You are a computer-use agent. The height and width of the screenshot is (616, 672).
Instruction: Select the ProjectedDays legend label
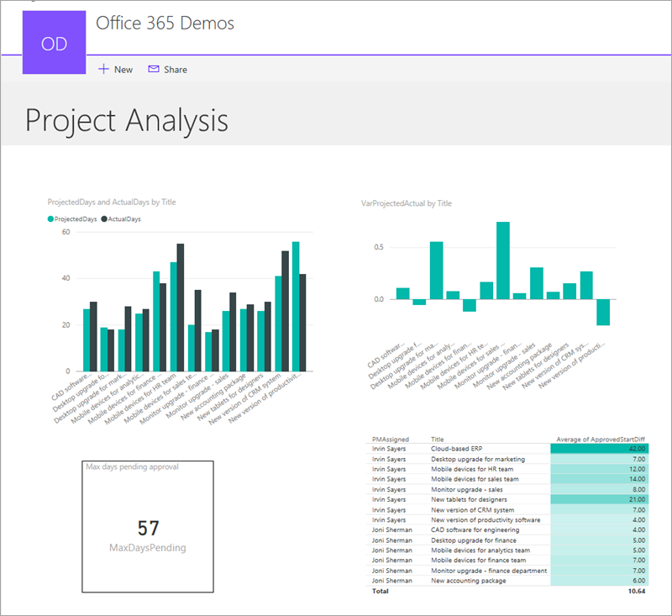click(x=76, y=219)
